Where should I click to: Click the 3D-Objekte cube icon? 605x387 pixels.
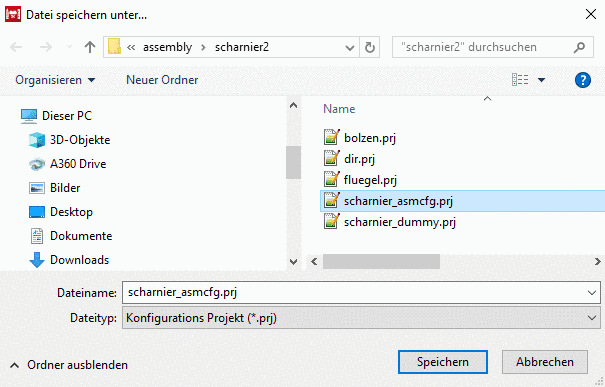click(x=37, y=140)
